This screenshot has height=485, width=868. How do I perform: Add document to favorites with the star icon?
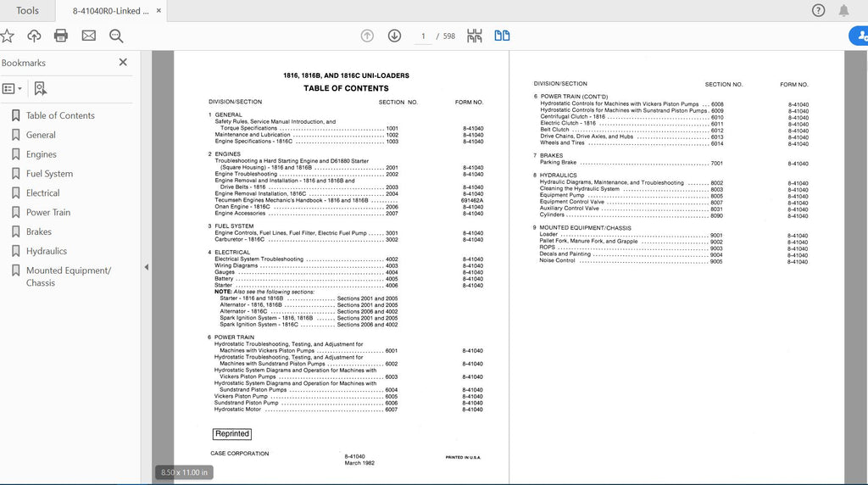7,36
